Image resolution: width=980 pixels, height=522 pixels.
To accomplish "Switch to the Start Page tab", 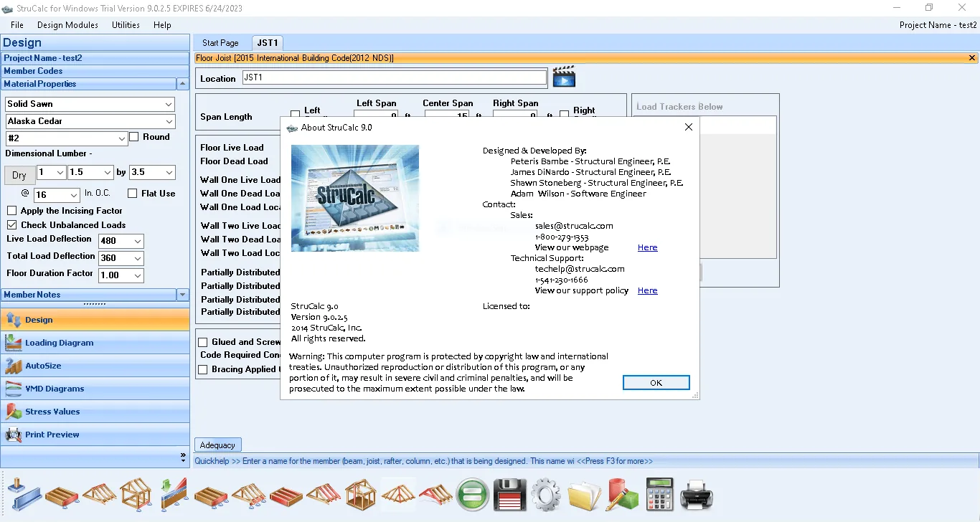I will click(x=220, y=43).
